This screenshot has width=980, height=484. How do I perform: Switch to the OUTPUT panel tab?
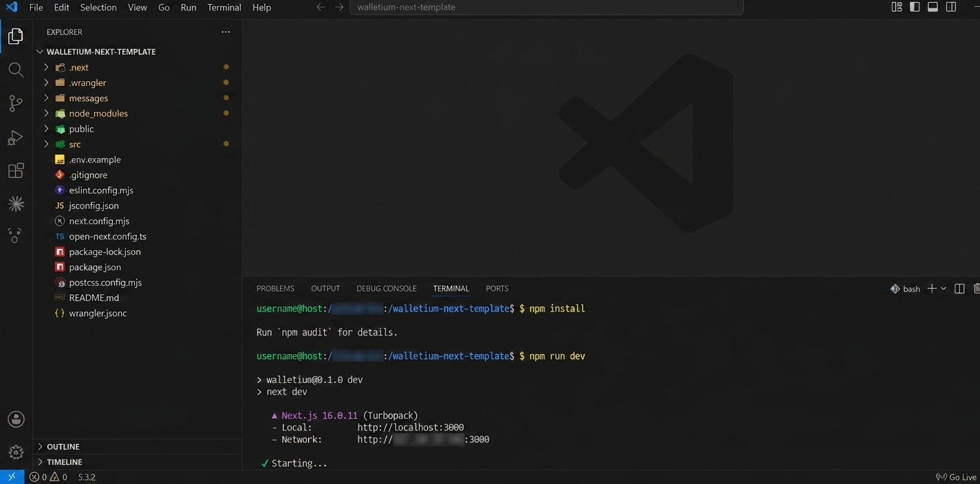326,289
